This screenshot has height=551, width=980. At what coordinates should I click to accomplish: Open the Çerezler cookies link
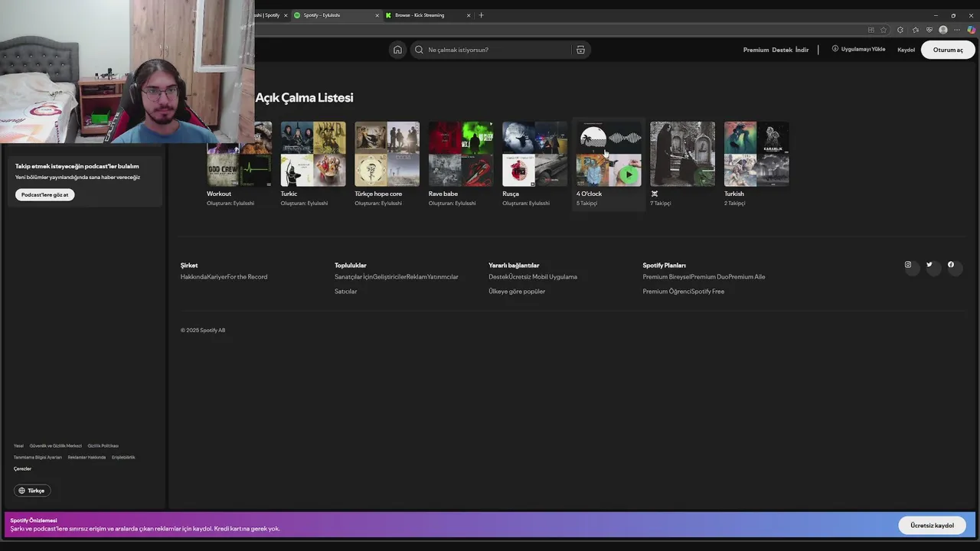click(22, 469)
